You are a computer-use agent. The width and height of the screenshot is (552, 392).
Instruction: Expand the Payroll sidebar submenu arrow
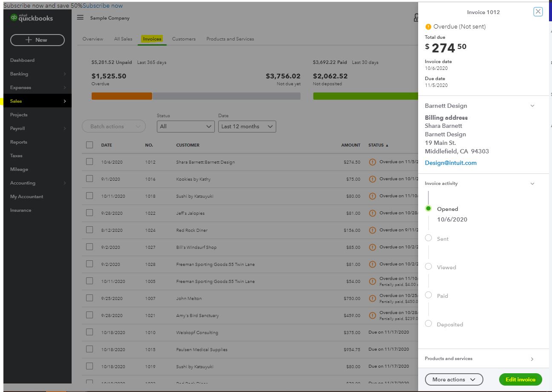[x=65, y=129]
